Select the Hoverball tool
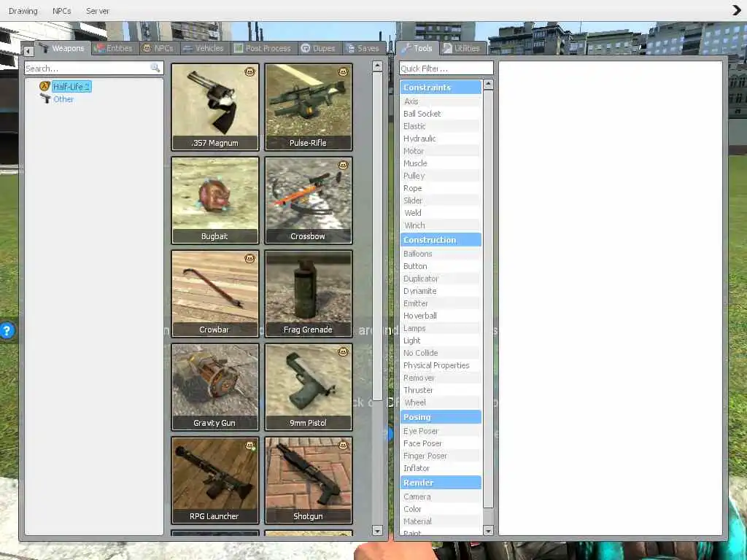Image resolution: width=747 pixels, height=560 pixels. (x=441, y=316)
